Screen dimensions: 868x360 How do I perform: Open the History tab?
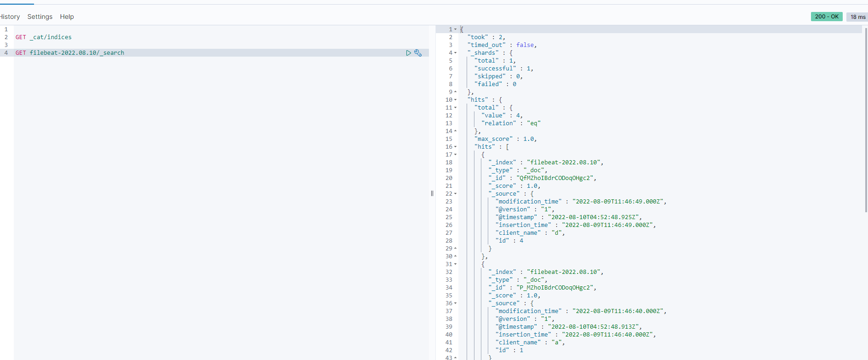click(10, 17)
